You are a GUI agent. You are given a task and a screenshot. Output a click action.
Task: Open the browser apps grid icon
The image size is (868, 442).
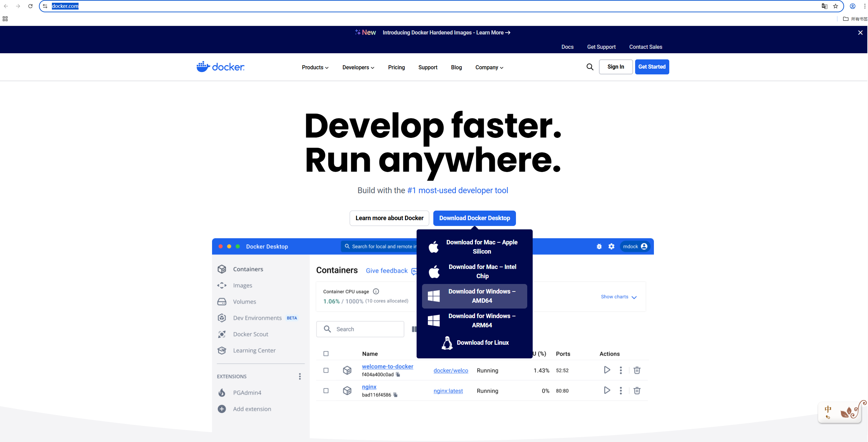(x=5, y=19)
